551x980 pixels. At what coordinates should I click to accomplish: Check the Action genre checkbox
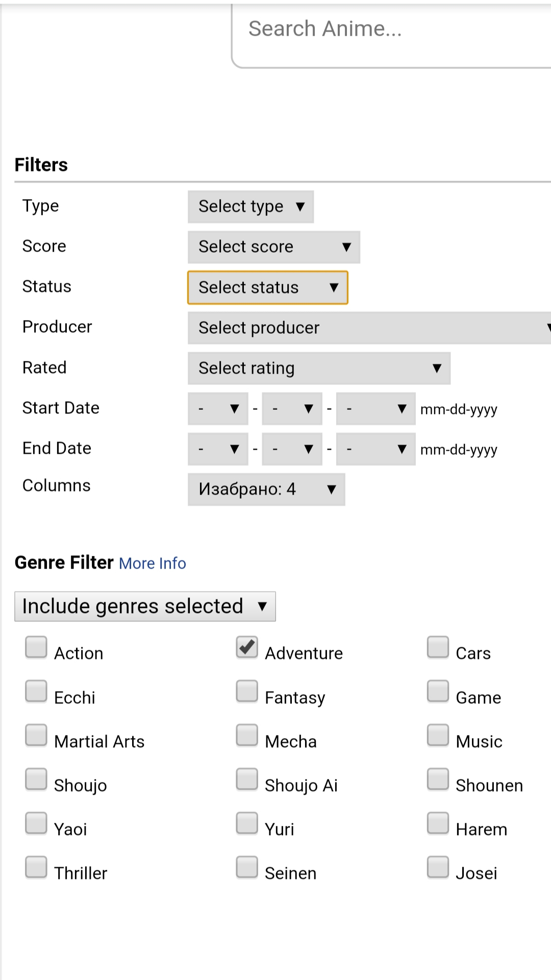coord(36,647)
